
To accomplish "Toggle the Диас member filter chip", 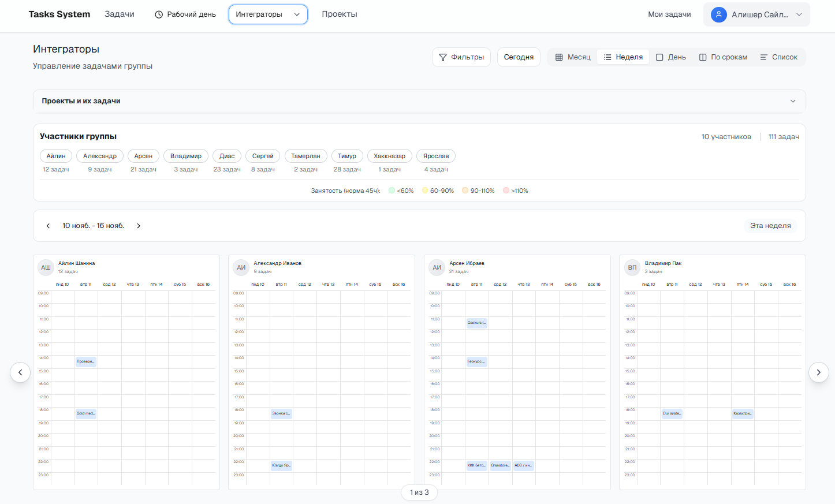I will 227,156.
